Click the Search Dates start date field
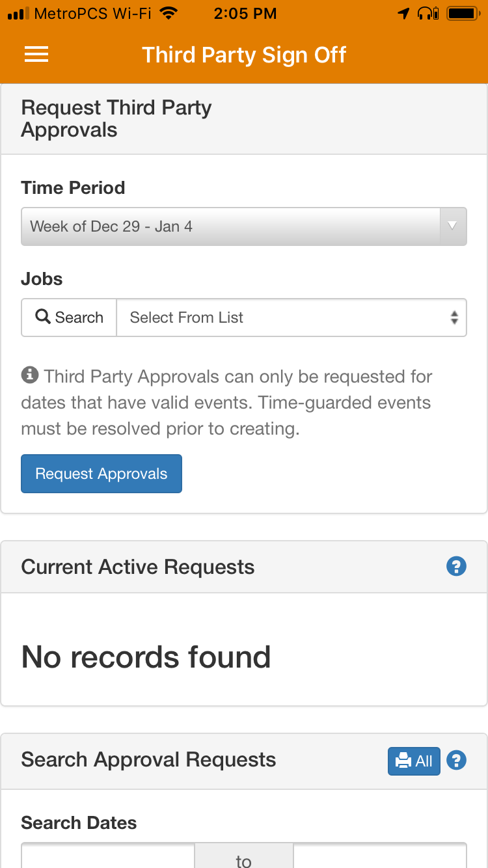This screenshot has width=488, height=868. [x=108, y=856]
